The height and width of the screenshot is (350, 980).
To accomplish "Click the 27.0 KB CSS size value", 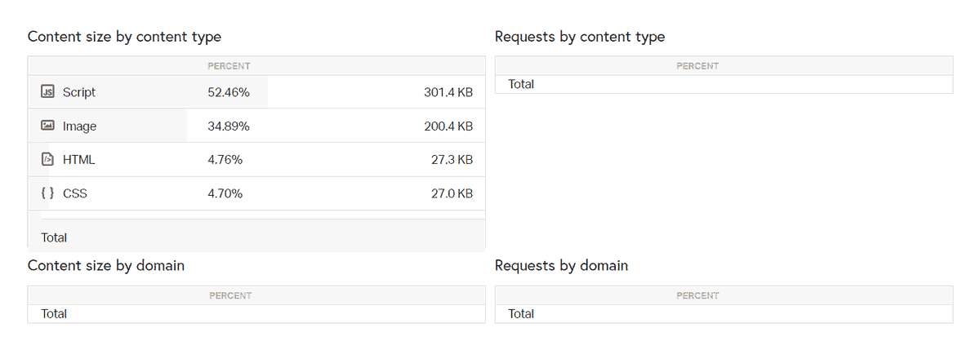I will (452, 193).
